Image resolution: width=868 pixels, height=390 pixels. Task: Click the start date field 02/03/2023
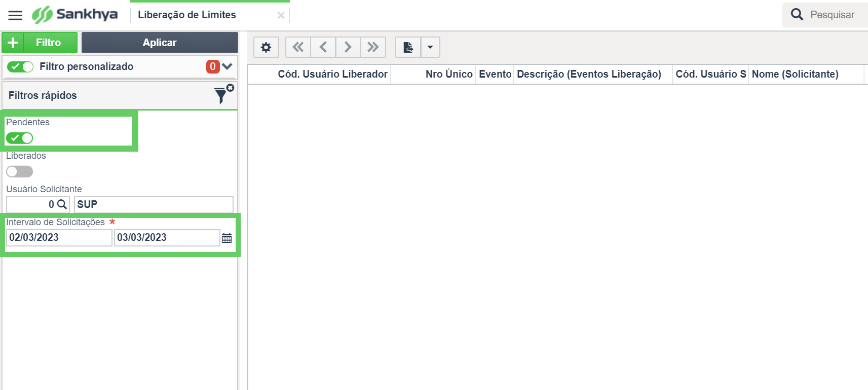[x=59, y=237]
